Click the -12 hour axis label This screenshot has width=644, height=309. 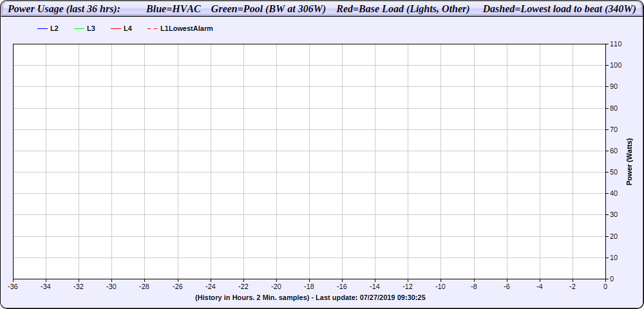[x=408, y=286]
